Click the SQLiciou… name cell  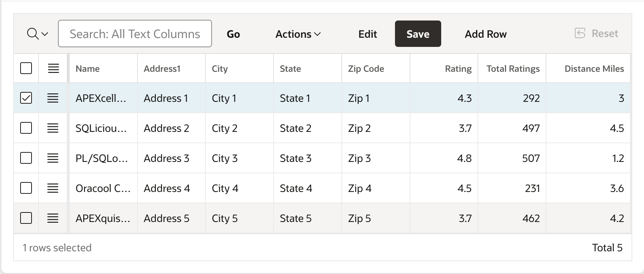point(103,128)
